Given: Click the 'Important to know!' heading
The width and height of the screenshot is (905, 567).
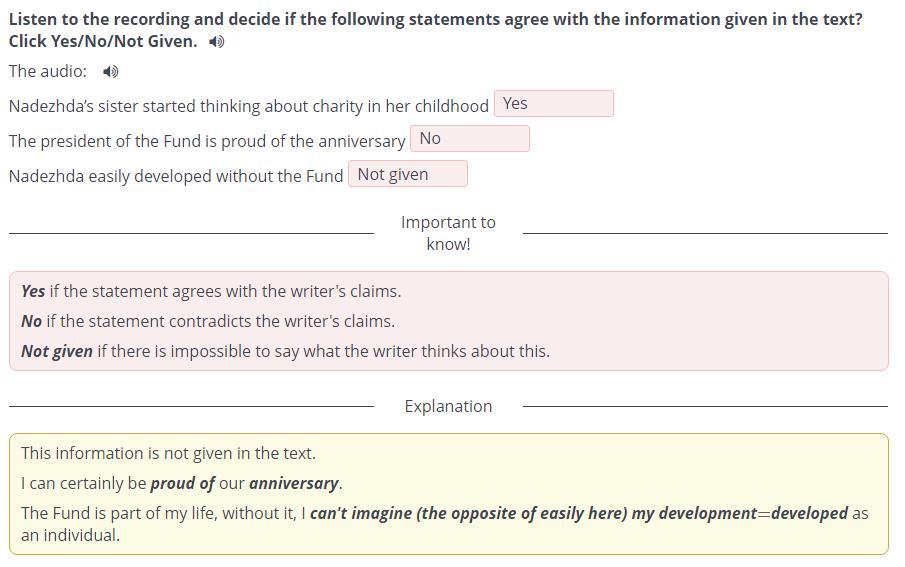Looking at the screenshot, I should [x=448, y=233].
